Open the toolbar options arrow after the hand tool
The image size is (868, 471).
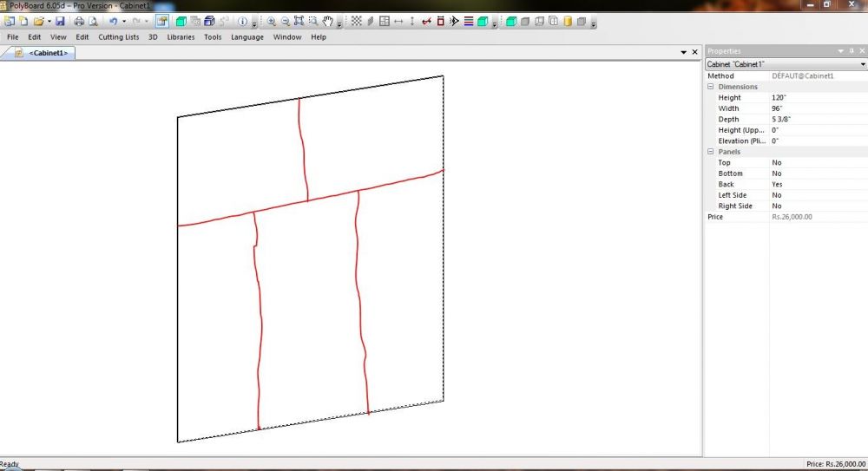(x=339, y=23)
